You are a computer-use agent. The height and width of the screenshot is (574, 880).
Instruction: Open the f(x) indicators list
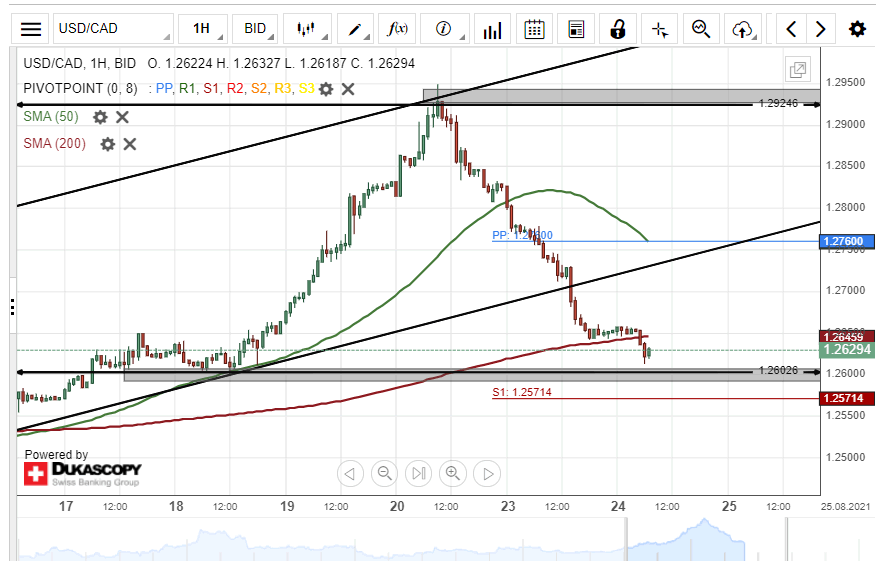coord(397,29)
